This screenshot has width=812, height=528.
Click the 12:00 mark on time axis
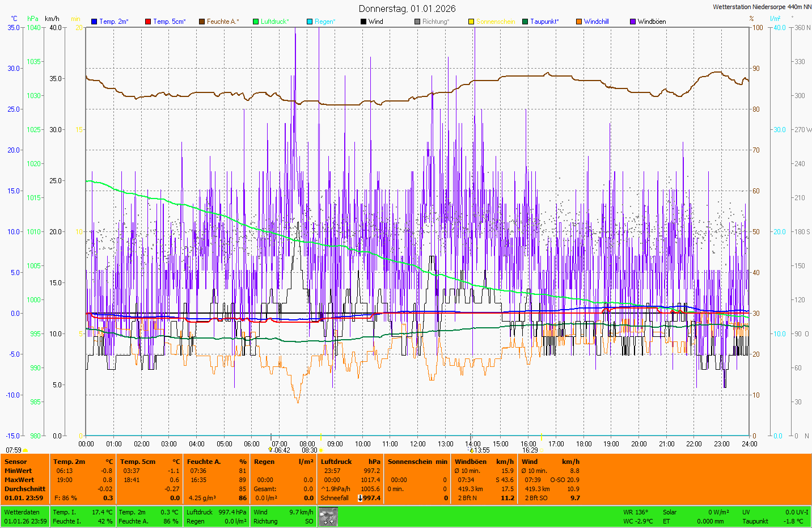pyautogui.click(x=418, y=444)
